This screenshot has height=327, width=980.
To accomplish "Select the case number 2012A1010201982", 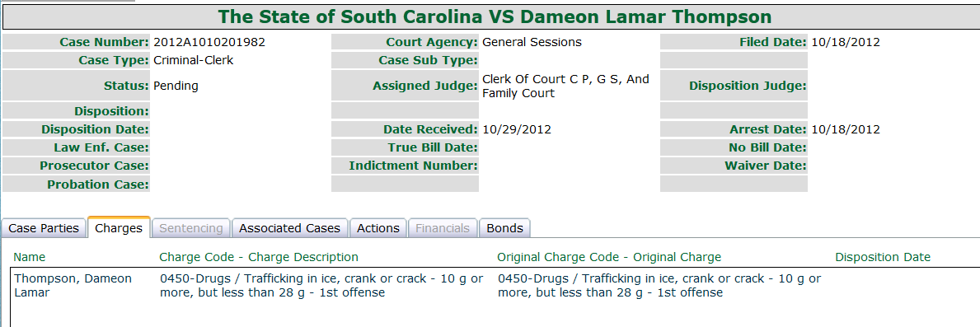I will tap(209, 43).
